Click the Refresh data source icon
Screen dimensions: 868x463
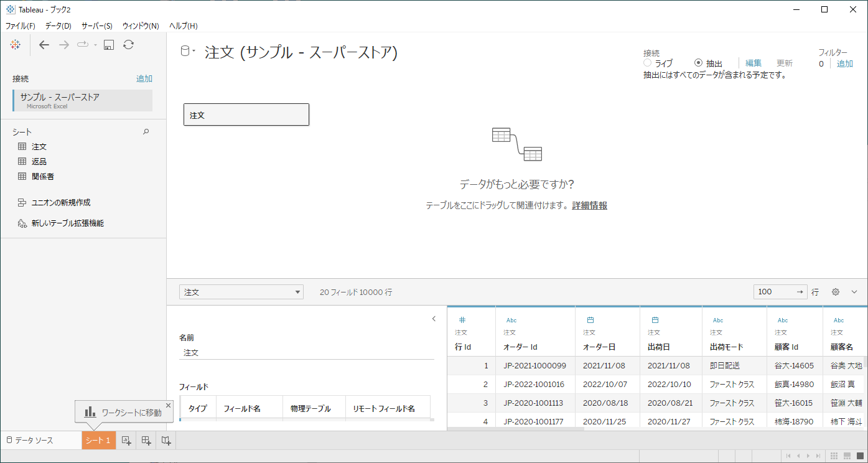pyautogui.click(x=128, y=44)
